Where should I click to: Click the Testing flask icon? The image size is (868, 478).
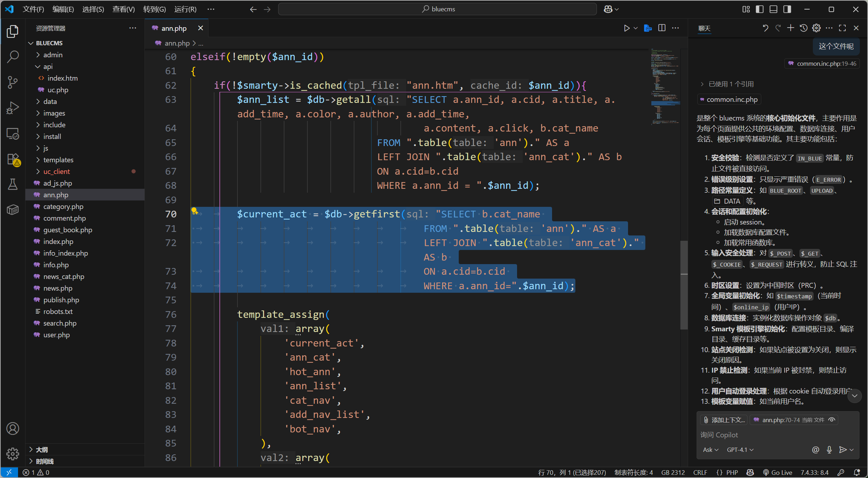[13, 184]
